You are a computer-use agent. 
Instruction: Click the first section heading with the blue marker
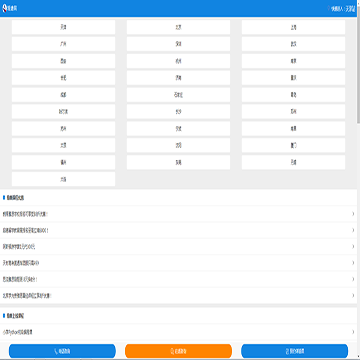[x=14, y=198]
